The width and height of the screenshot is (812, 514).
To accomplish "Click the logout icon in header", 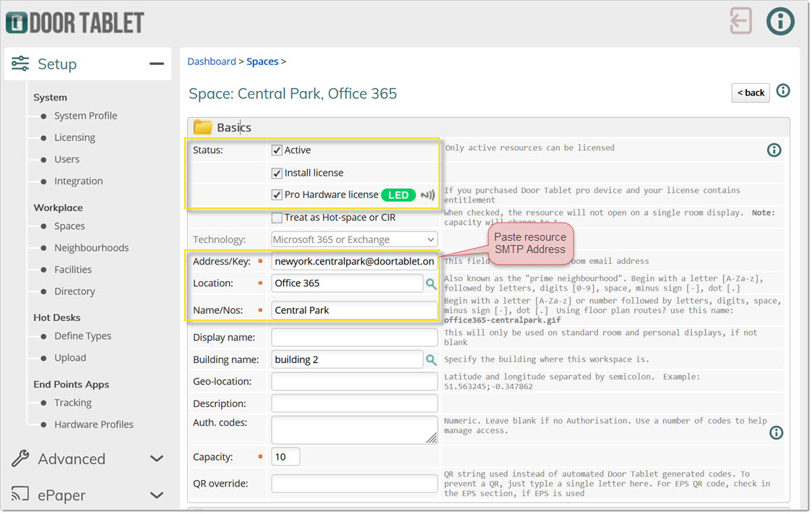I will 740,21.
